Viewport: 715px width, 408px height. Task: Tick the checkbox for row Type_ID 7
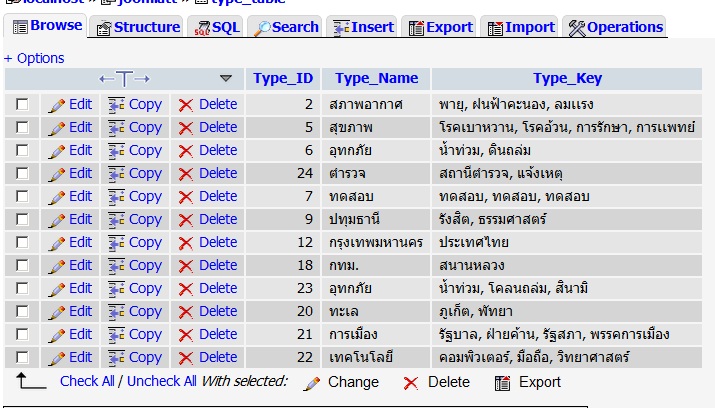22,196
